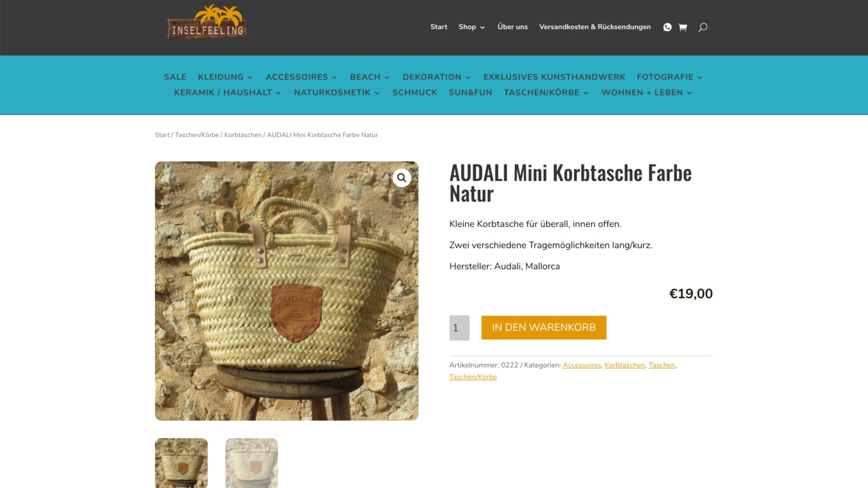Expand the Taschen/Körbe menu
This screenshot has height=488, width=868.
546,93
